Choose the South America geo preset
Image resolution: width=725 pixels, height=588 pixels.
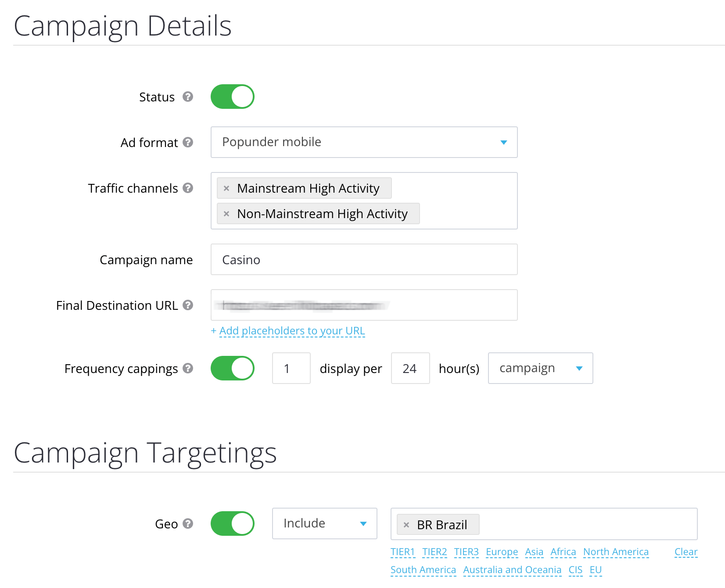pos(423,570)
